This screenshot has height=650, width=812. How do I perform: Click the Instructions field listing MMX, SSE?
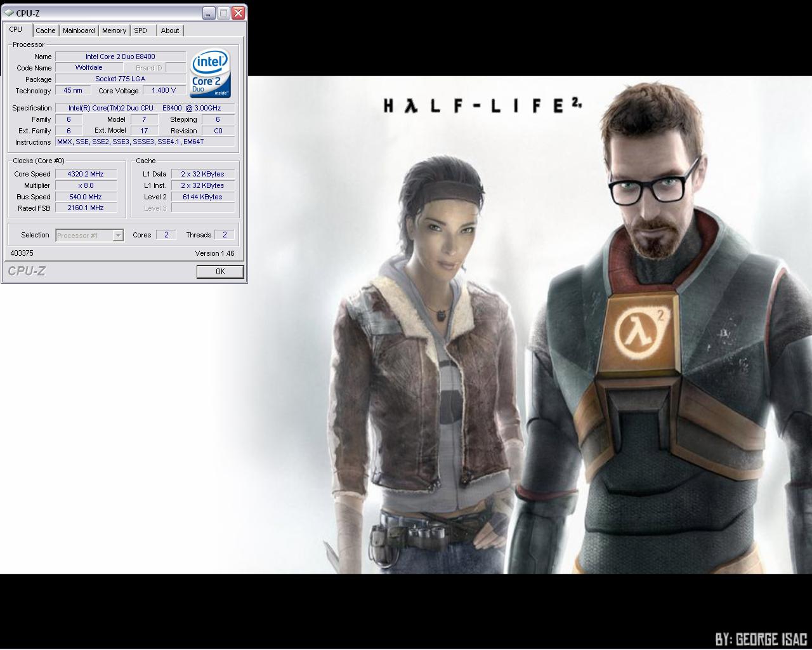coord(145,142)
